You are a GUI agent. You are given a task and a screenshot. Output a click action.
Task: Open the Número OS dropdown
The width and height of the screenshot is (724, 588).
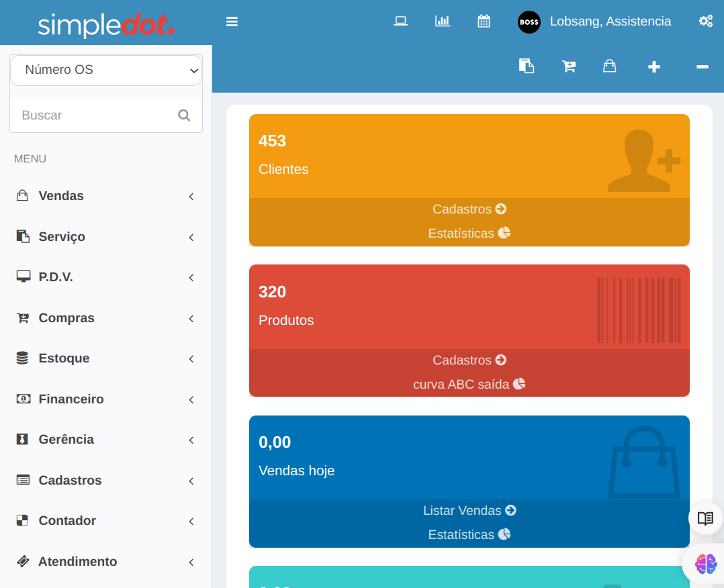point(105,70)
